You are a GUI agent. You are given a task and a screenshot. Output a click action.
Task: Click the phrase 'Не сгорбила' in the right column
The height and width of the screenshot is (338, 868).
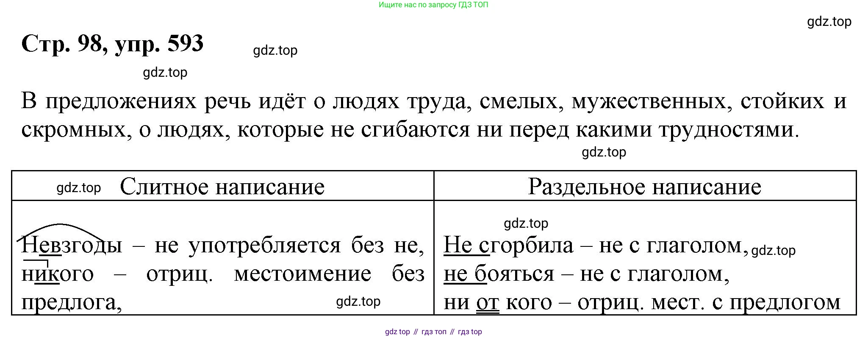click(x=508, y=245)
